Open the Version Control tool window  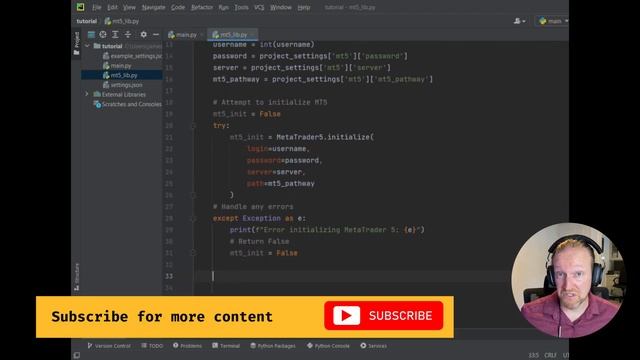point(109,346)
